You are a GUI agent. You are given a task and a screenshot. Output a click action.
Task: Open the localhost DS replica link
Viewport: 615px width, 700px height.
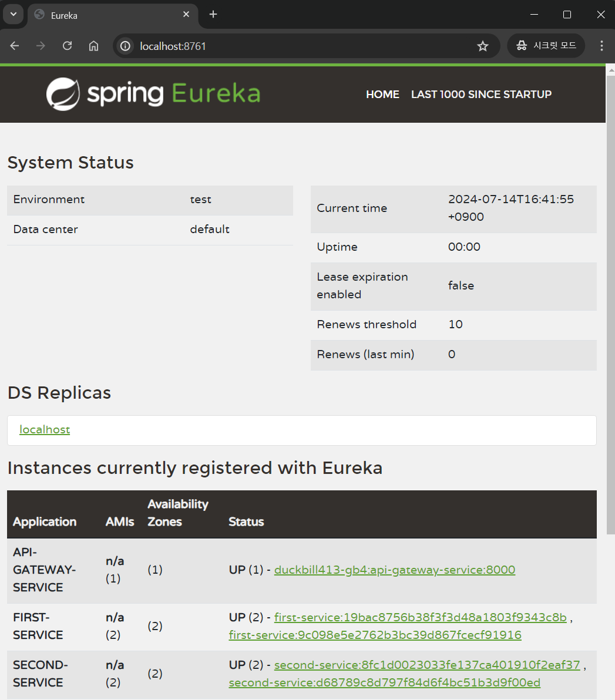(x=45, y=429)
